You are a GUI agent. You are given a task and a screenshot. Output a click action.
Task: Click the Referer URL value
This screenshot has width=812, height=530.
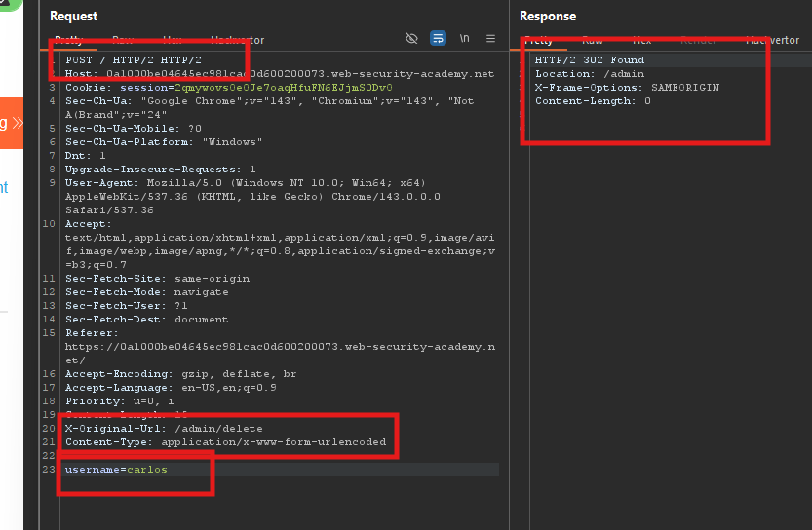280,354
